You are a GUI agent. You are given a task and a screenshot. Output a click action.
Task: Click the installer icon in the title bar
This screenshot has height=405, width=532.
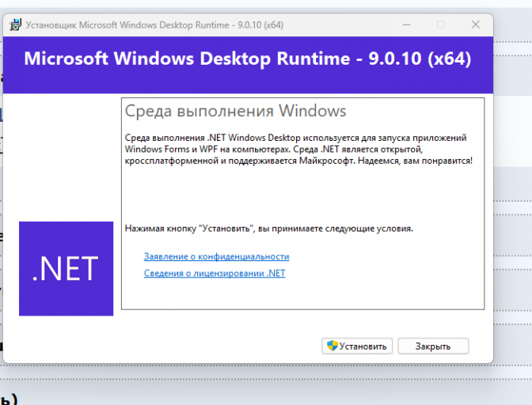(x=15, y=25)
